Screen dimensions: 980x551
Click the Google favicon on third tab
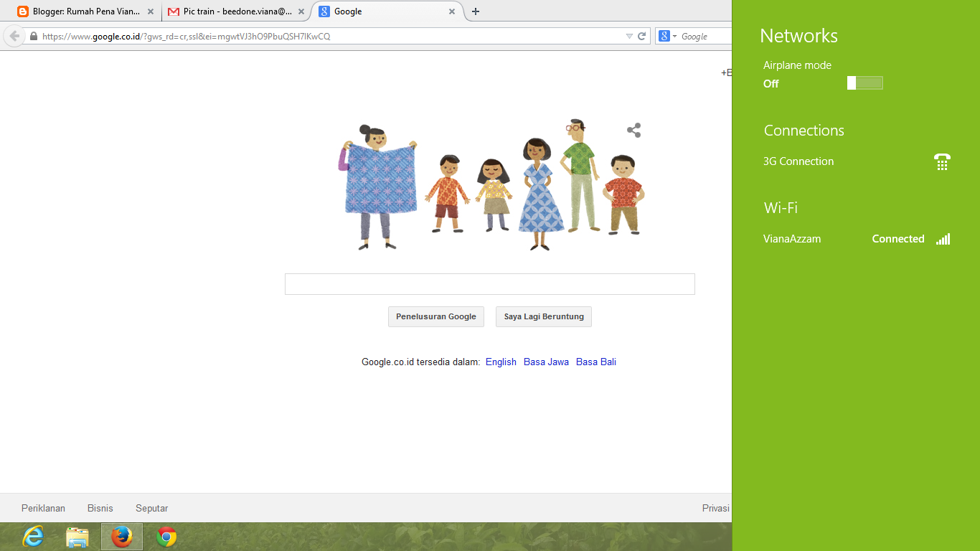[x=324, y=11]
